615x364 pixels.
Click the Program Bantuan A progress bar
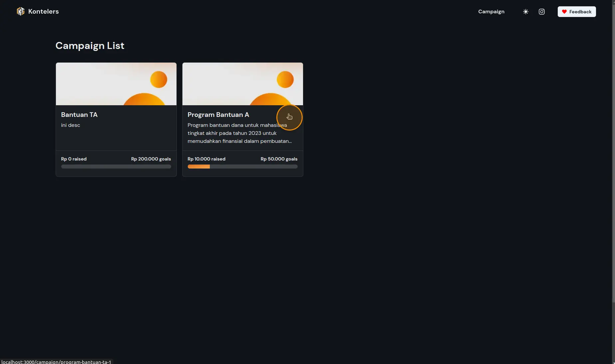coord(242,167)
